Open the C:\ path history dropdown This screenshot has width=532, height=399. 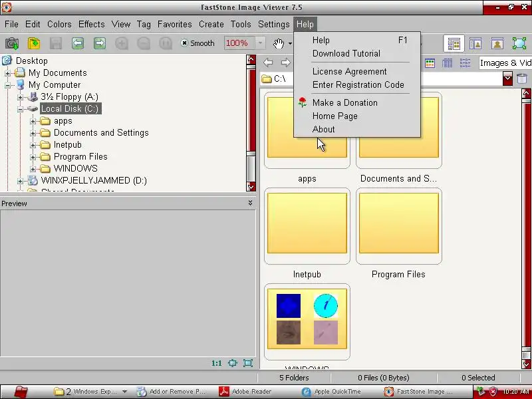507,78
